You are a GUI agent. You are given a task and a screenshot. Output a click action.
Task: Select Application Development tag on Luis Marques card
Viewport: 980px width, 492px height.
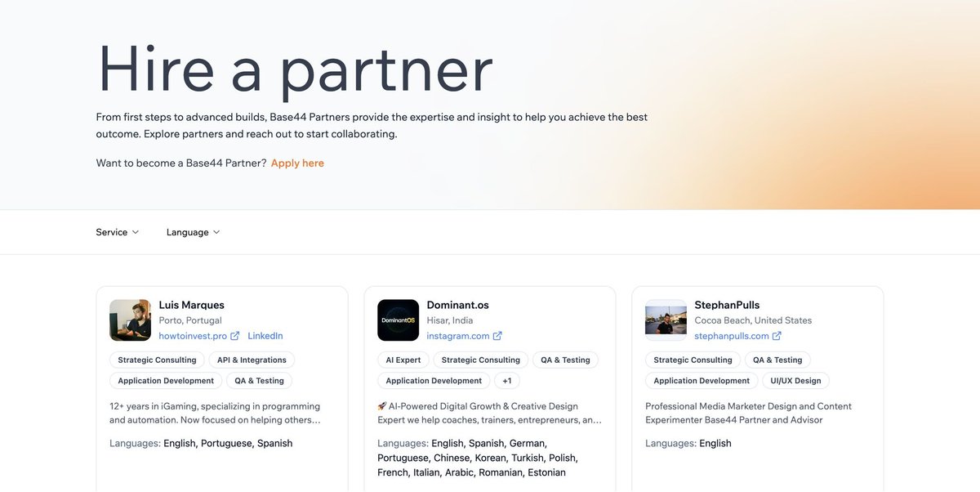click(166, 381)
